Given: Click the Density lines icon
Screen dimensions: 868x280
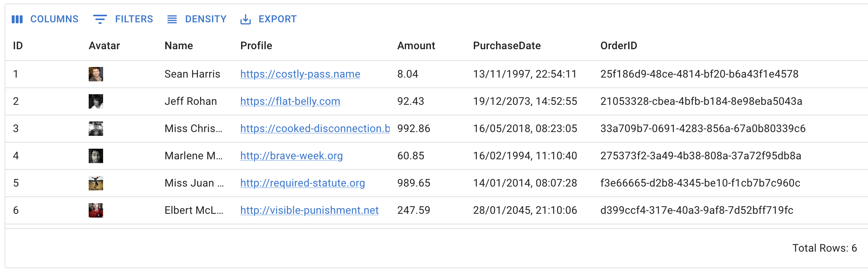Looking at the screenshot, I should (172, 19).
